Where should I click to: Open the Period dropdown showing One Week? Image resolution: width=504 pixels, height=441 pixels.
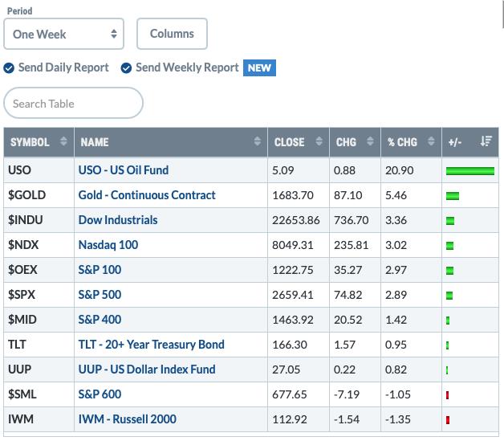click(x=63, y=34)
